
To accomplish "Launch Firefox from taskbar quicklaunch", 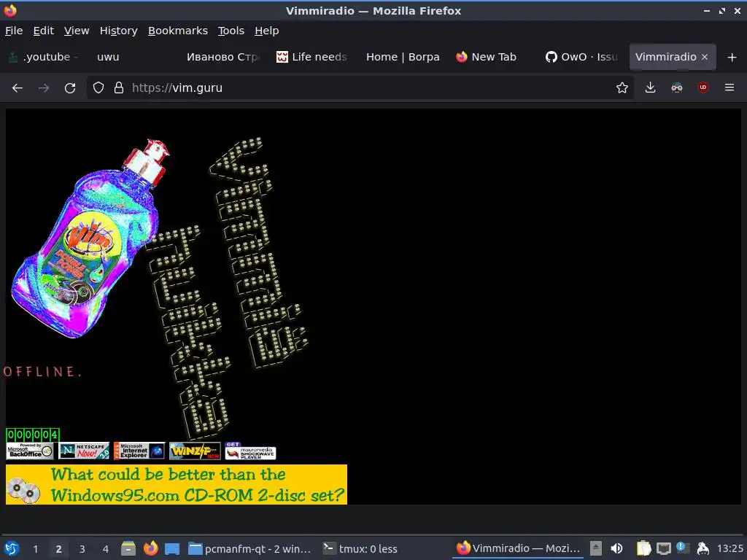I will [x=150, y=548].
